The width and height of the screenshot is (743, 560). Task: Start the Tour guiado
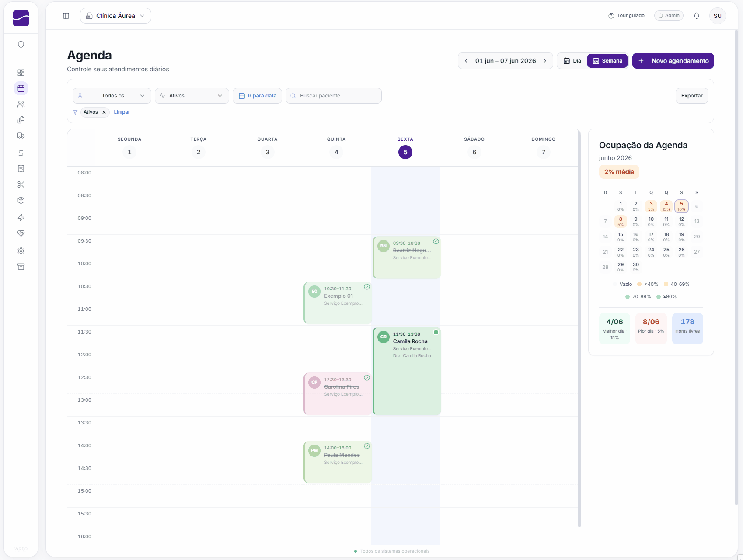626,16
